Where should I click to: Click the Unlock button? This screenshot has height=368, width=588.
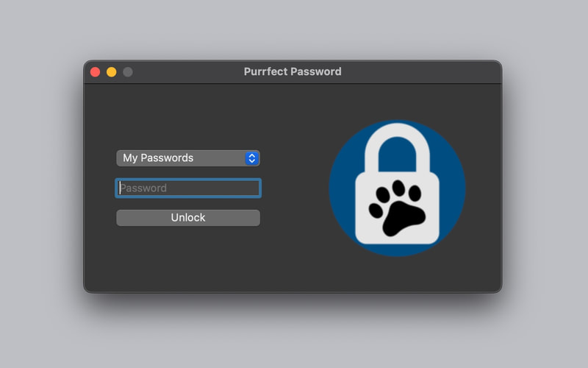188,218
